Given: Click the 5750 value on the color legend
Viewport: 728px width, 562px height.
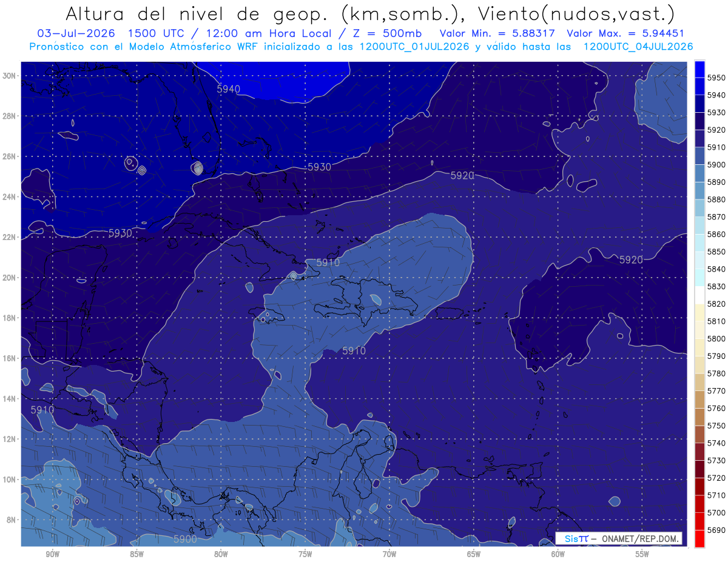Looking at the screenshot, I should click(716, 426).
